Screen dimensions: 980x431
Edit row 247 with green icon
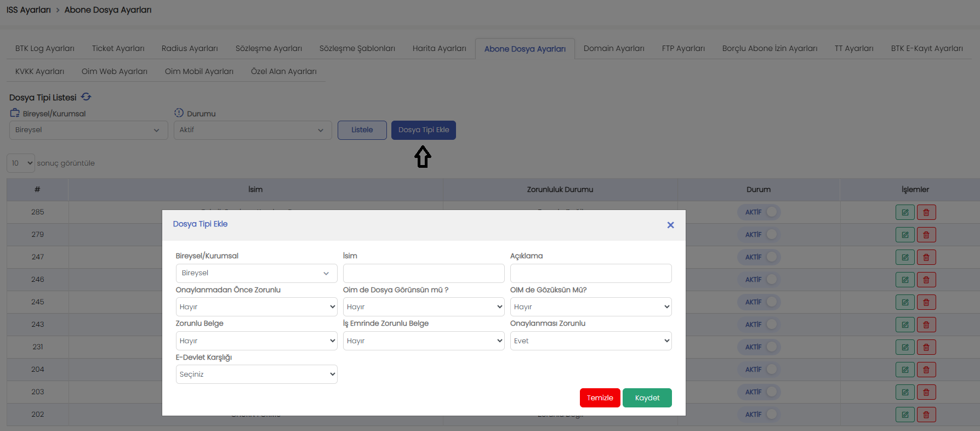[x=905, y=257]
